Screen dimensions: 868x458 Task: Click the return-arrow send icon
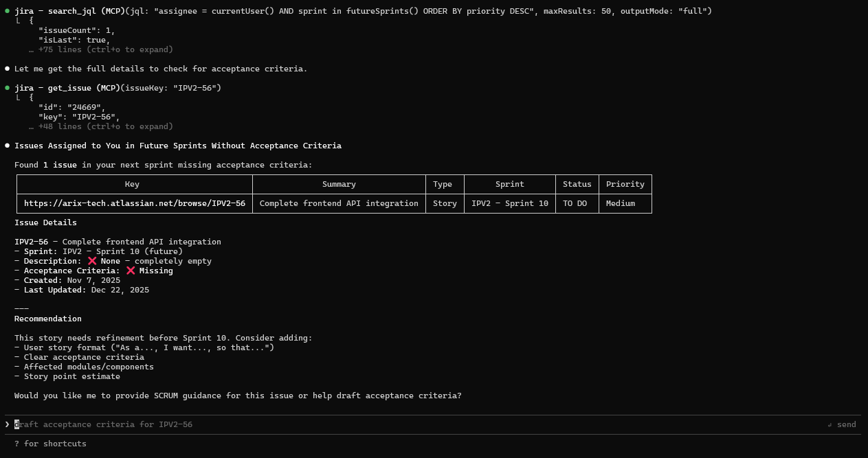coord(830,424)
